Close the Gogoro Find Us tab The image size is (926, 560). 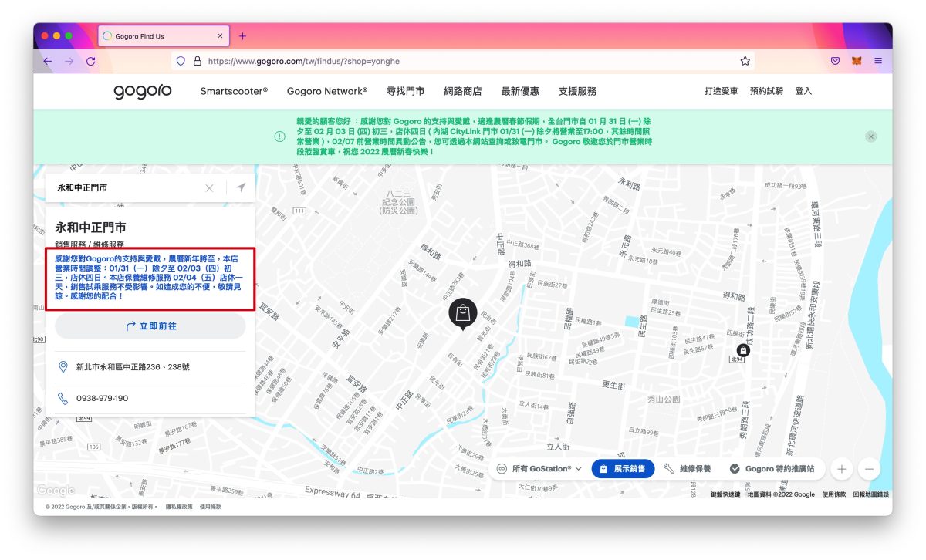[x=220, y=36]
